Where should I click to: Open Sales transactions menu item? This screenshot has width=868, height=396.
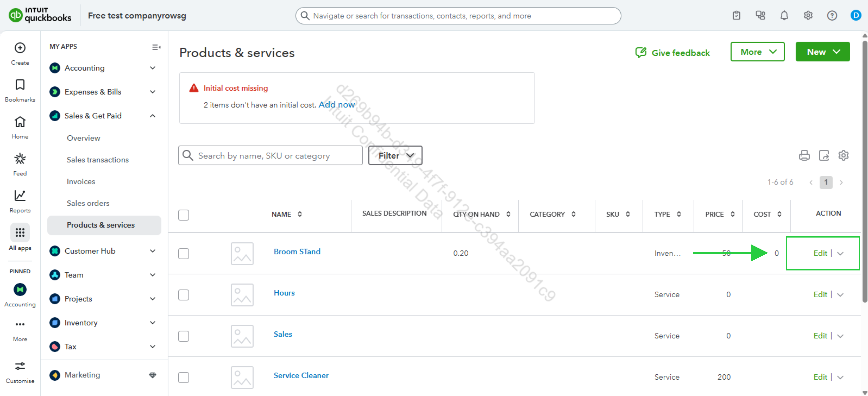pyautogui.click(x=97, y=160)
